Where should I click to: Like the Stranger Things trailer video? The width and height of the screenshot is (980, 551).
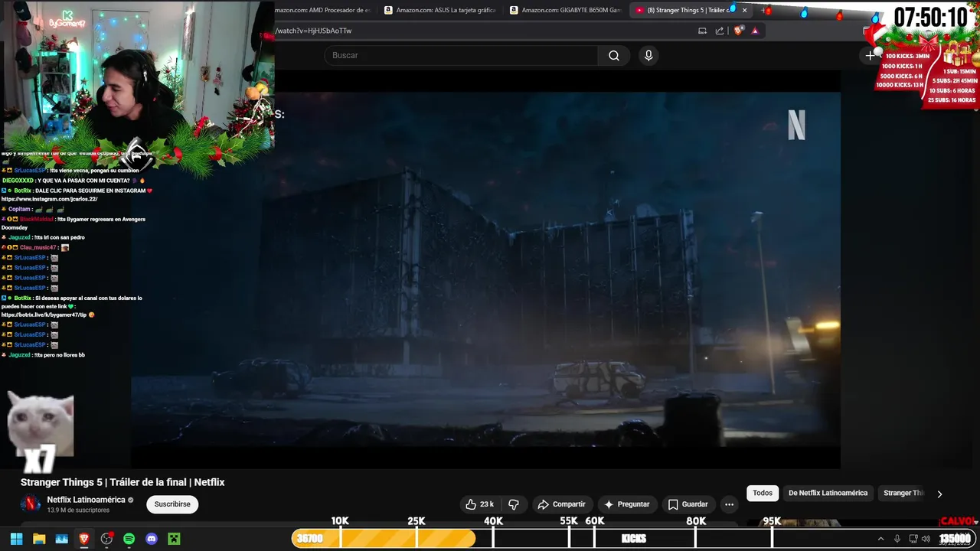(x=479, y=504)
